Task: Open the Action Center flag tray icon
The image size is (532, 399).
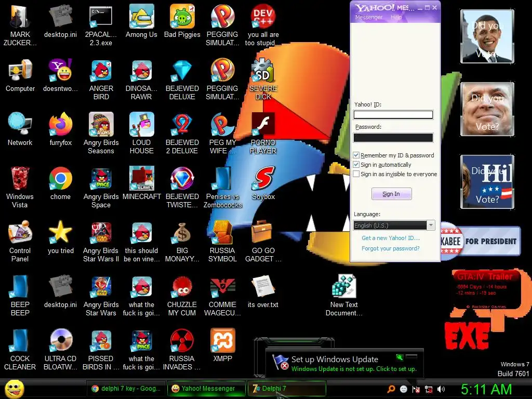Action: pyautogui.click(x=416, y=390)
